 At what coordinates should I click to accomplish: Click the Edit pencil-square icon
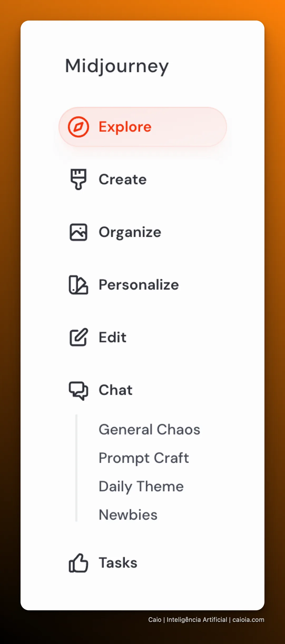(78, 337)
